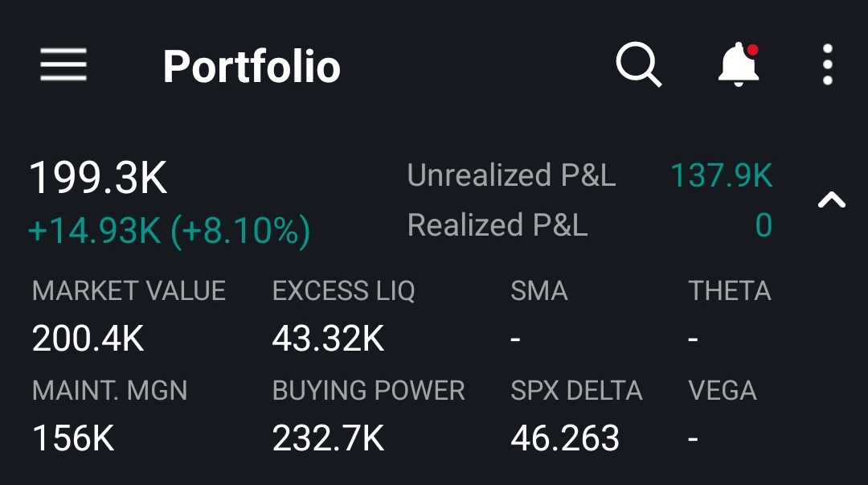This screenshot has width=868, height=485.
Task: Tap the Portfolio page title
Action: (252, 66)
